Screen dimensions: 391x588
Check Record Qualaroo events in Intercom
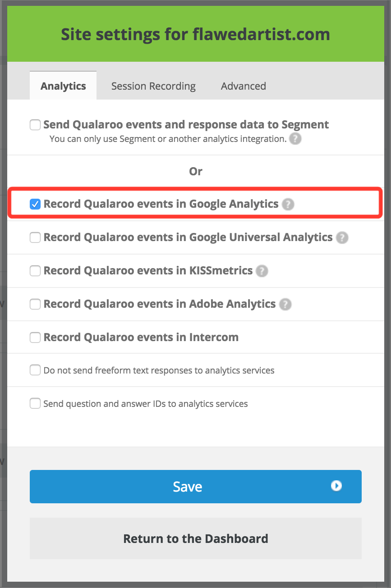click(x=35, y=337)
